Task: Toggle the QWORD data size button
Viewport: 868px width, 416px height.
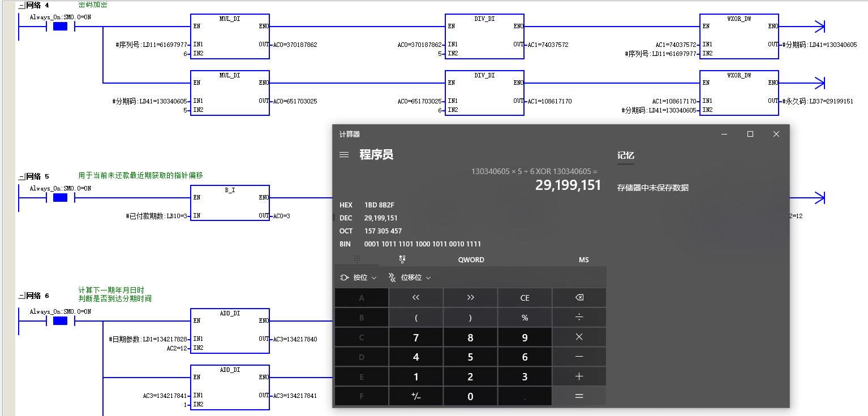Action: [x=471, y=260]
